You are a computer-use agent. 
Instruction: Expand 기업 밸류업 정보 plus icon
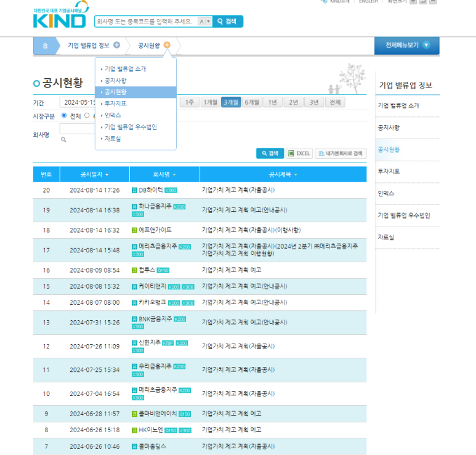tap(116, 45)
